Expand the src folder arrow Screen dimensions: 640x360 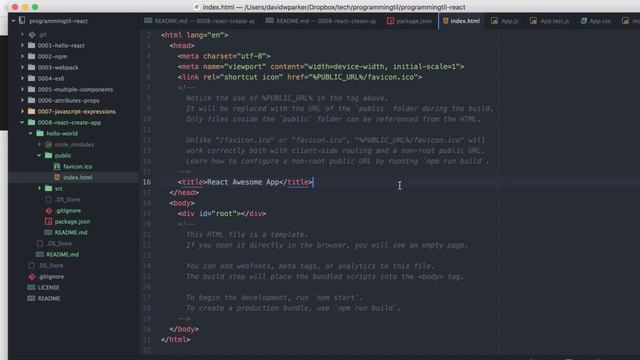point(40,188)
